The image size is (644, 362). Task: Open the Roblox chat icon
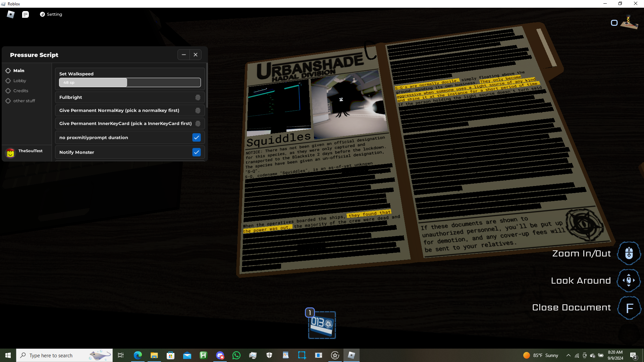[25, 14]
